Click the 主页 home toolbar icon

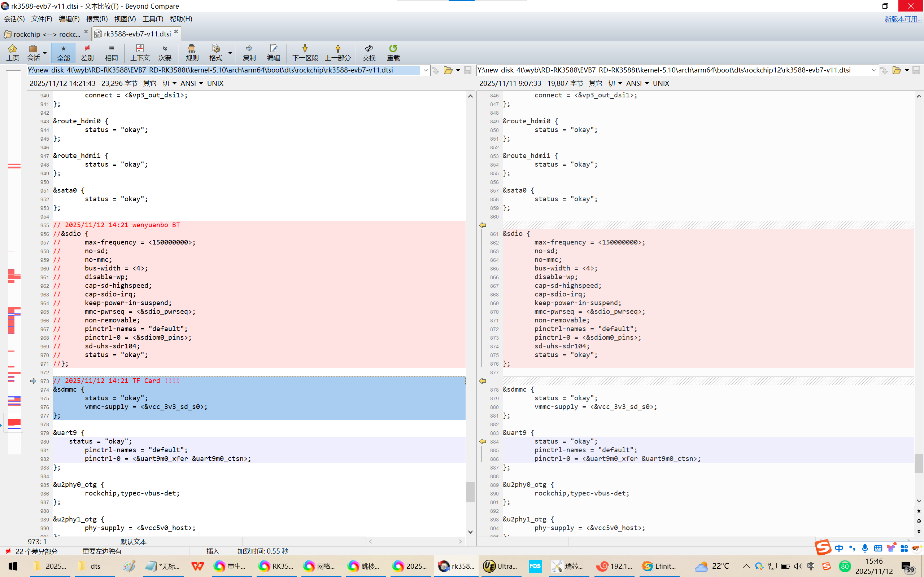pyautogui.click(x=12, y=52)
